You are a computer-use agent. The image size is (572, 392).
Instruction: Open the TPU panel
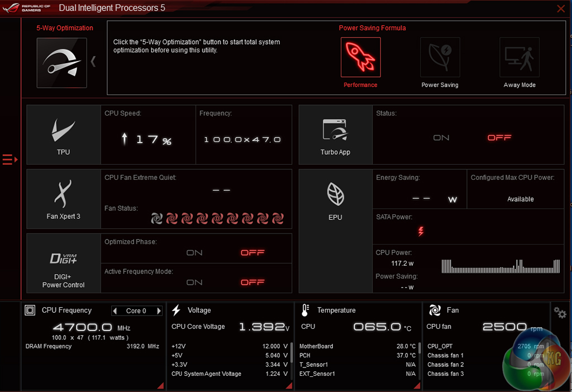coord(64,135)
